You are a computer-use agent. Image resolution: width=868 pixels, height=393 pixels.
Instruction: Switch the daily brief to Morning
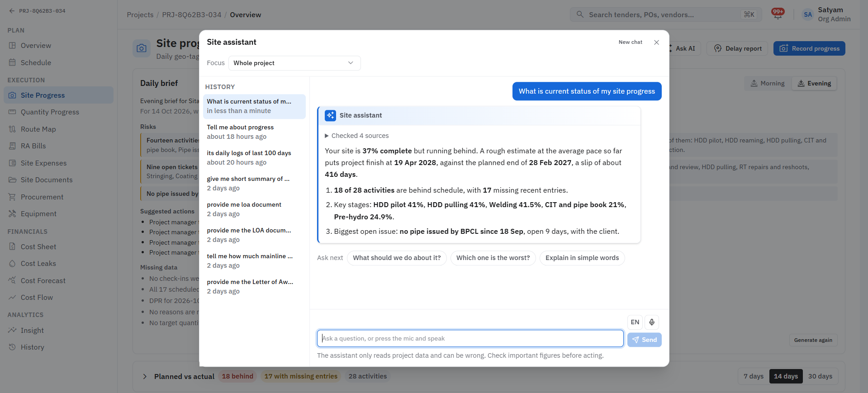[x=768, y=84]
